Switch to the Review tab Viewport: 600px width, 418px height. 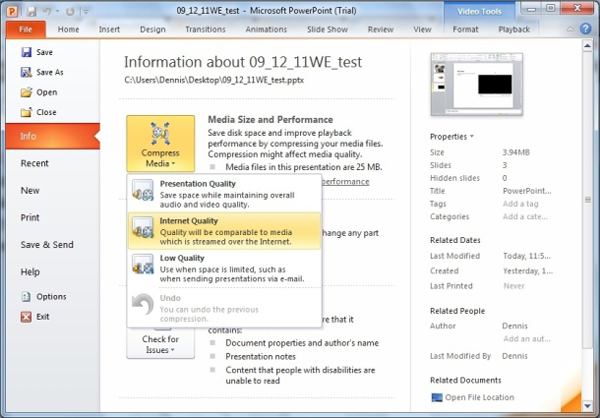[381, 29]
